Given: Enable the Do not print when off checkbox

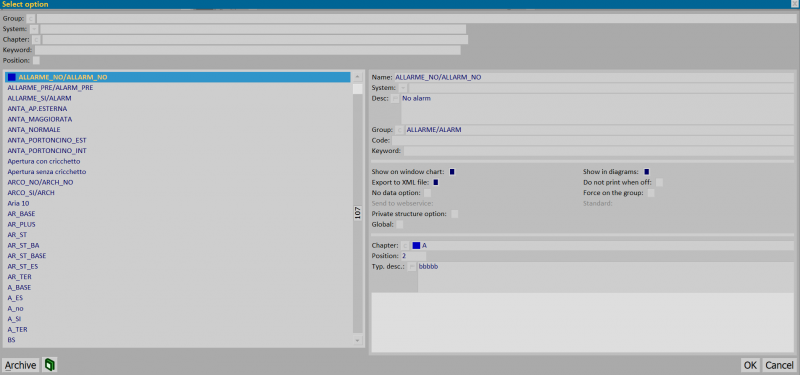Looking at the screenshot, I should coord(659,182).
